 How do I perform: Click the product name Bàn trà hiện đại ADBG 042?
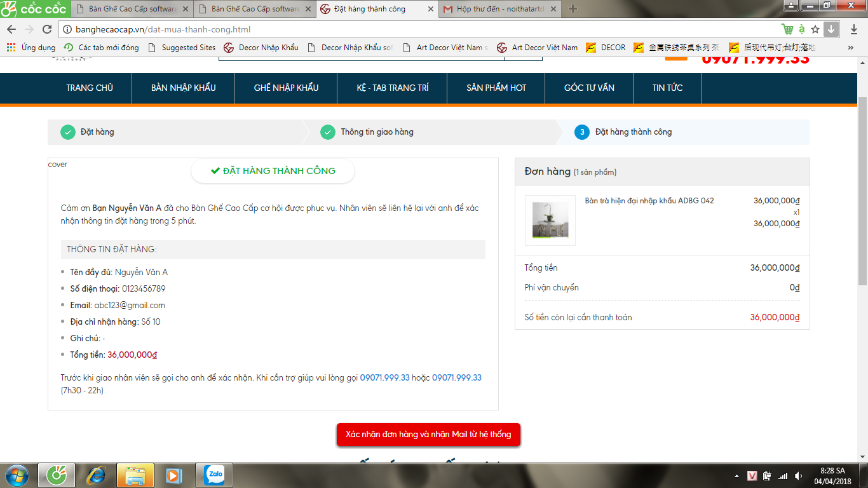click(649, 201)
